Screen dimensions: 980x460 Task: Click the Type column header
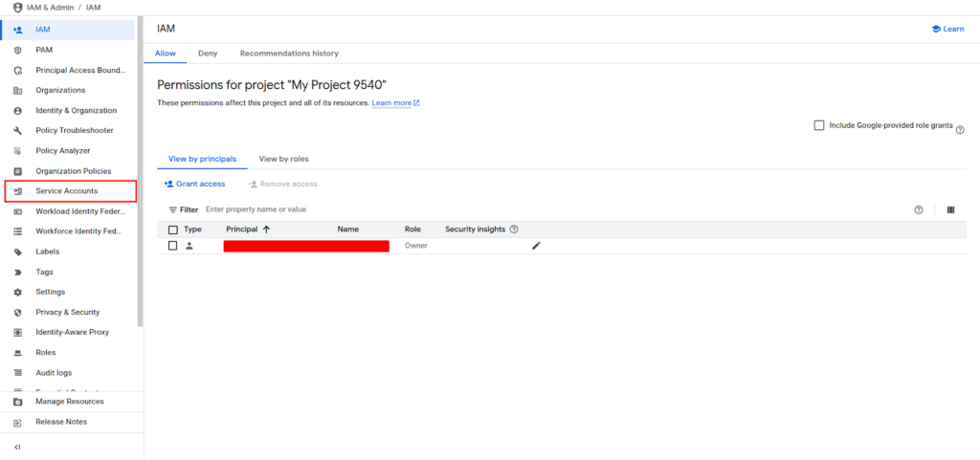pyautogui.click(x=192, y=230)
